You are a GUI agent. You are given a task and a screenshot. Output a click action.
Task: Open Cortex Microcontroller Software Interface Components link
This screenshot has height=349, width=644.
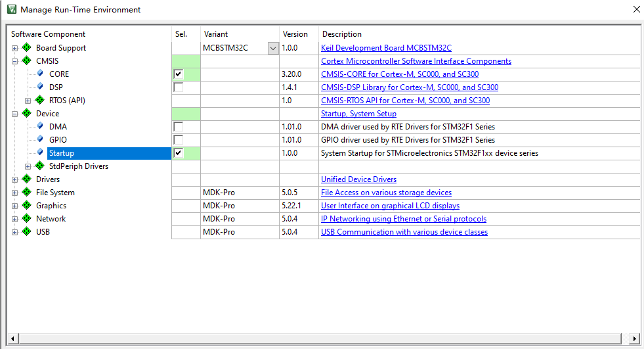pos(416,61)
